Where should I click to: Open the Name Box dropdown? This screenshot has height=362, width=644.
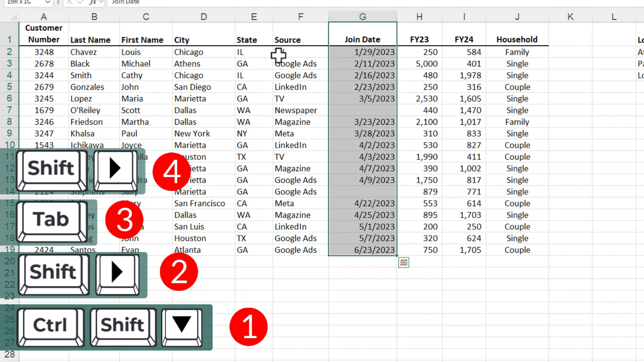pos(47,3)
